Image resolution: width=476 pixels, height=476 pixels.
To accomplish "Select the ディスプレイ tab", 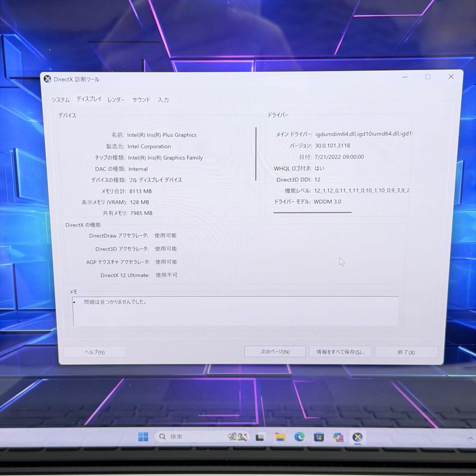I will (89, 99).
